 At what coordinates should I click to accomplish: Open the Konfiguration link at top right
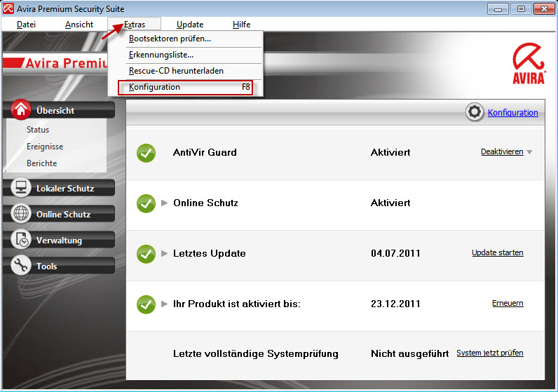[x=513, y=112]
